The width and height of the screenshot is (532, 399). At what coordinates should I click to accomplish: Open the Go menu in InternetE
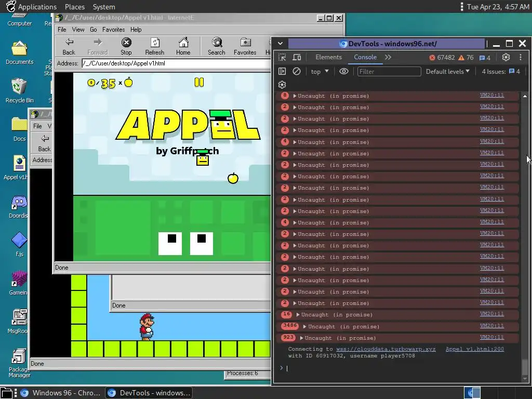[94, 30]
